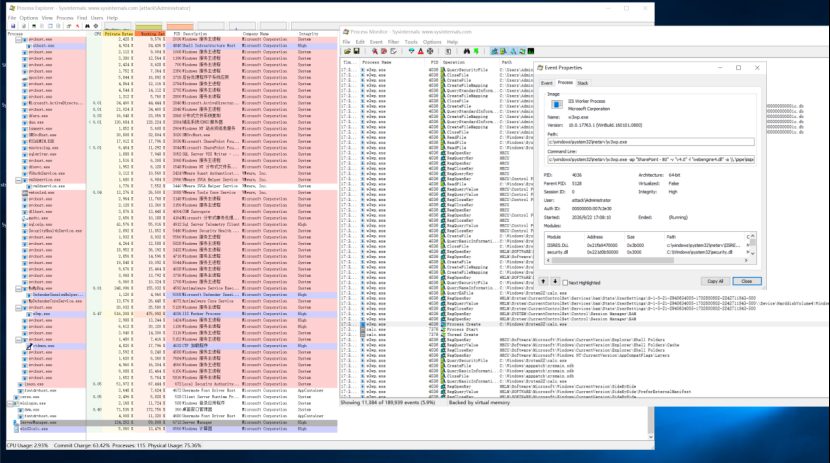Open the Tools menu in Process Monitor
Screen dimensions: 830x463
(x=411, y=42)
